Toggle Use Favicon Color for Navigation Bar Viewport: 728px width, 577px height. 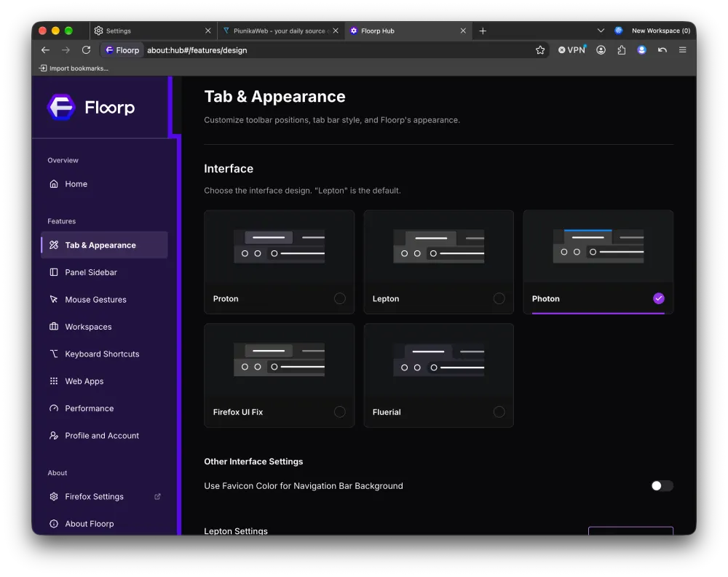(662, 485)
